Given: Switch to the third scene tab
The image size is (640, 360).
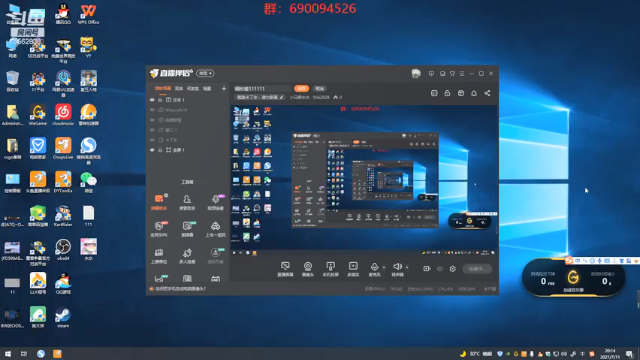Looking at the screenshot, I should [193, 89].
